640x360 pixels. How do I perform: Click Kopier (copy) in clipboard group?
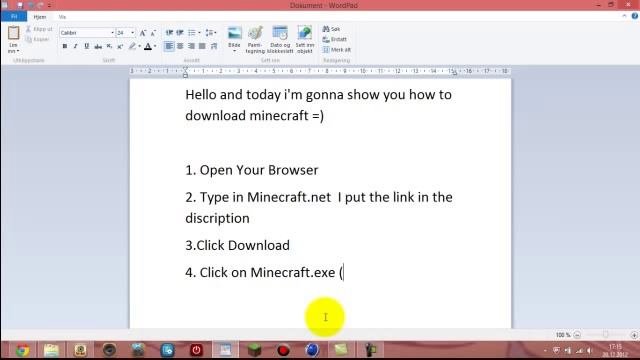[38, 39]
